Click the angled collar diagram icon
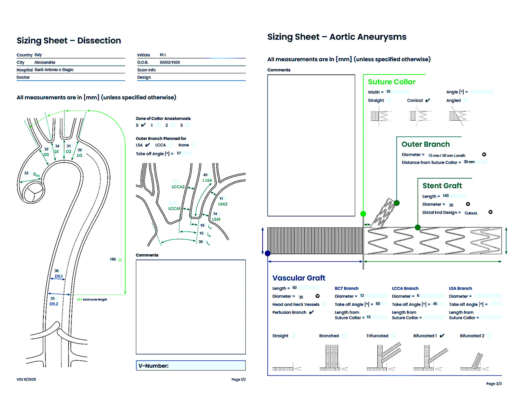The width and height of the screenshot is (532, 406). click(459, 116)
